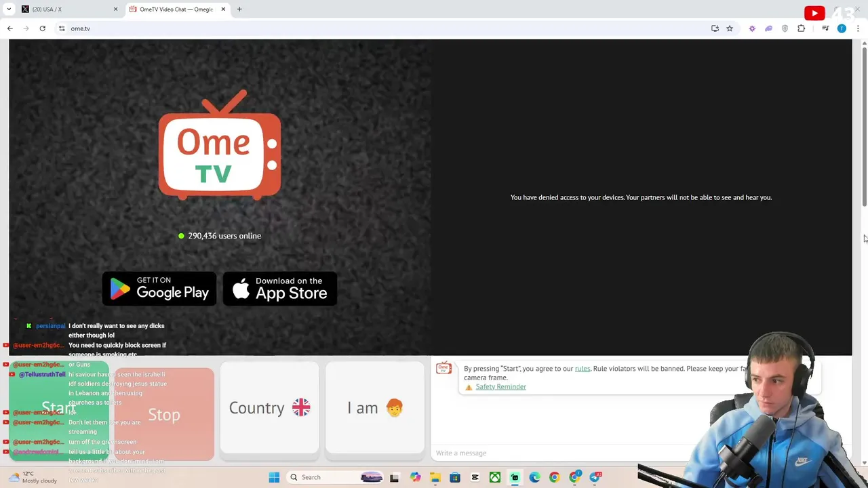The height and width of the screenshot is (488, 868).
Task: Open File Explorer from the taskbar
Action: 435,477
